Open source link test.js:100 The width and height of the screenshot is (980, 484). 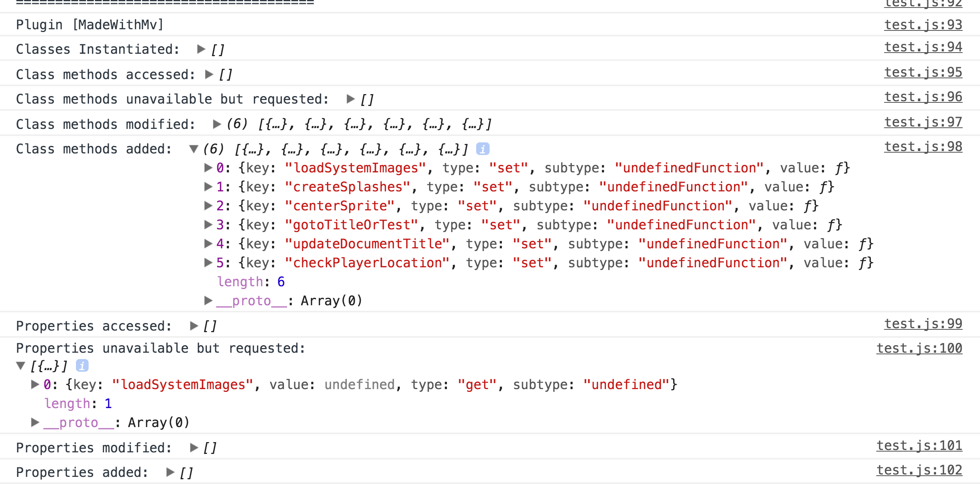(919, 348)
